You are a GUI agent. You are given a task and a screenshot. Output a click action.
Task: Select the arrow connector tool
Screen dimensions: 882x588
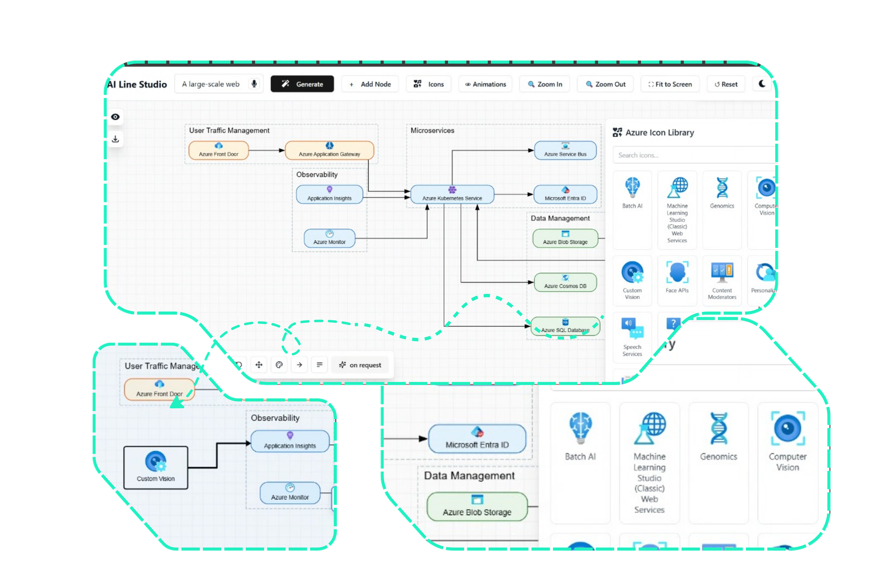299,365
